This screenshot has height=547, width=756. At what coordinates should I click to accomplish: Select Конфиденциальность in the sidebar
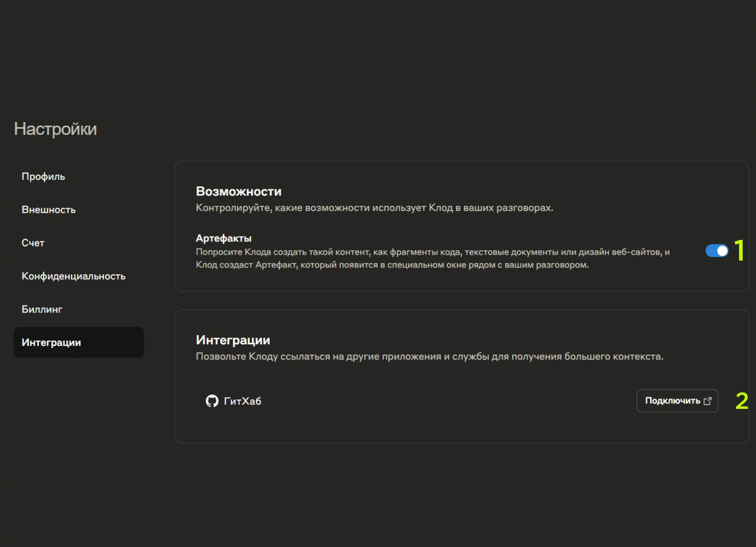tap(74, 276)
